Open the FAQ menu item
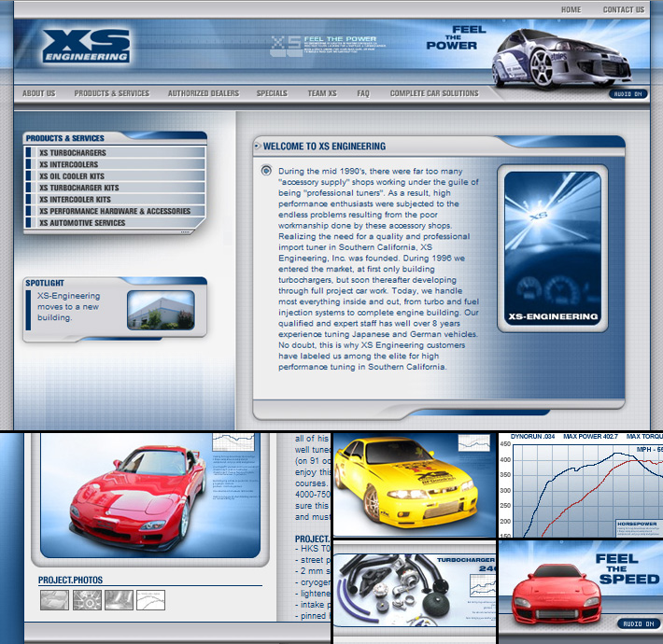Image resolution: width=663 pixels, height=644 pixels. pos(363,93)
